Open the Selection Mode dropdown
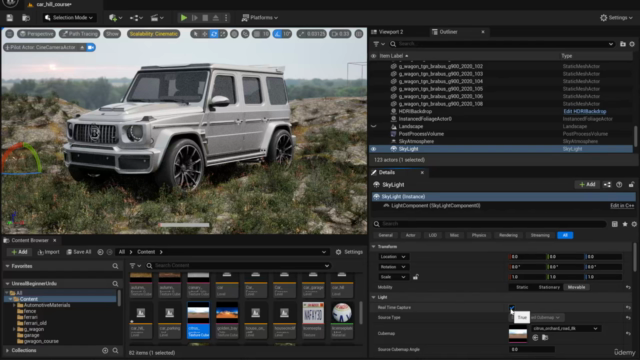 point(69,18)
